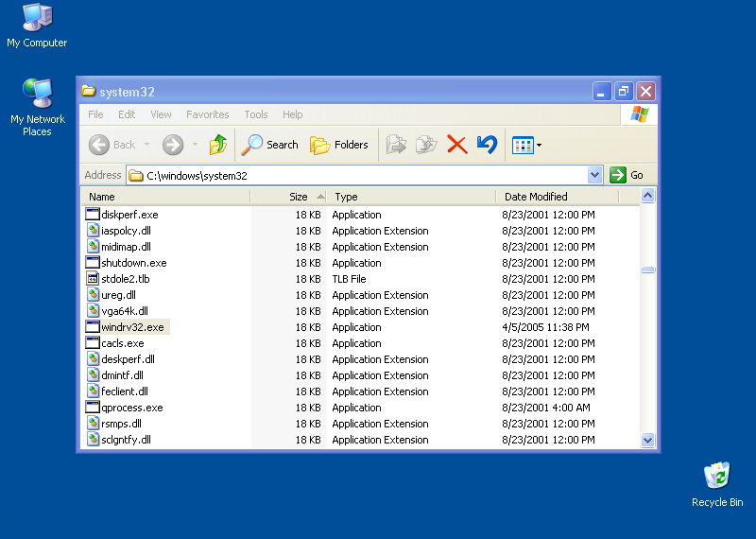Click the Views toolbar icon
The width and height of the screenshot is (756, 539).
coord(523,145)
